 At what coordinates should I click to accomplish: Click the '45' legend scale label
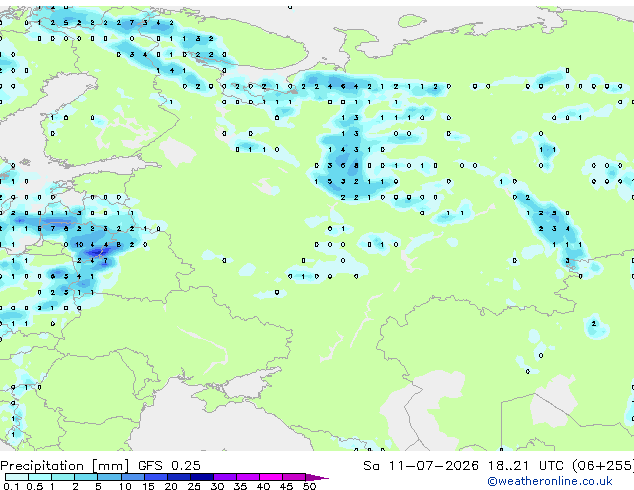287,486
